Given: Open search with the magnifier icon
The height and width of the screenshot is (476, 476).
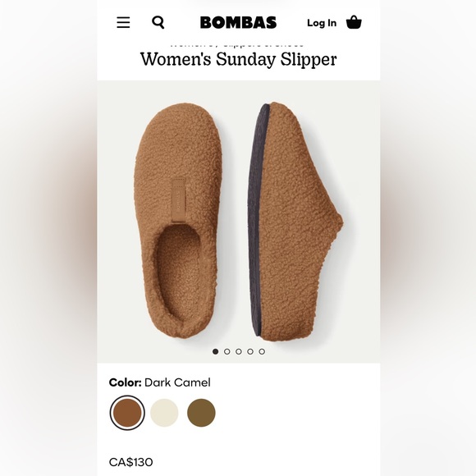Looking at the screenshot, I should [158, 22].
